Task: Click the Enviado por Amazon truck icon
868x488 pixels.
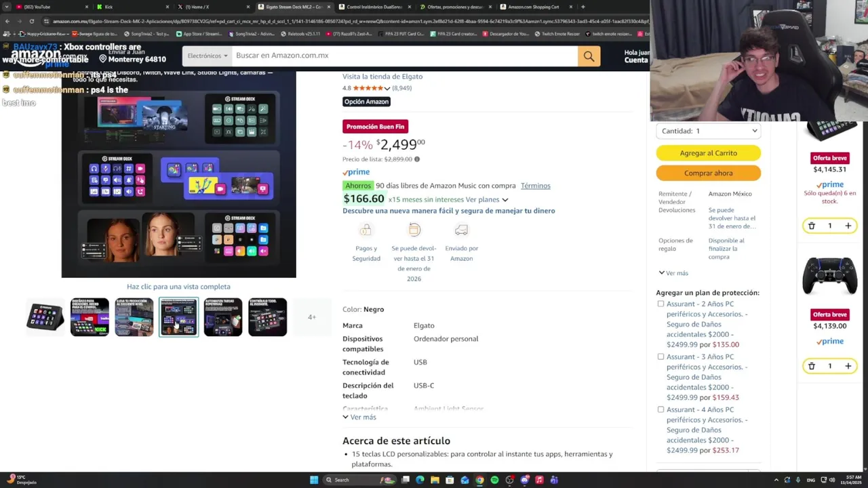Action: pyautogui.click(x=461, y=230)
